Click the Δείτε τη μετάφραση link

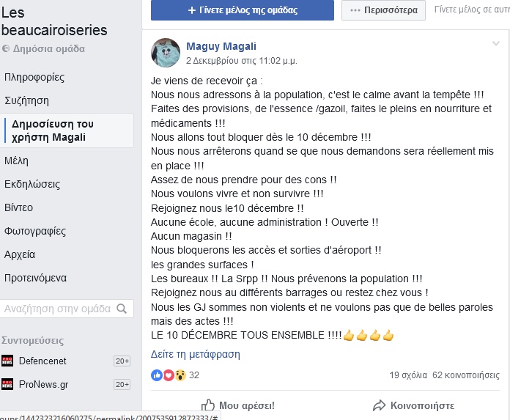pos(195,354)
